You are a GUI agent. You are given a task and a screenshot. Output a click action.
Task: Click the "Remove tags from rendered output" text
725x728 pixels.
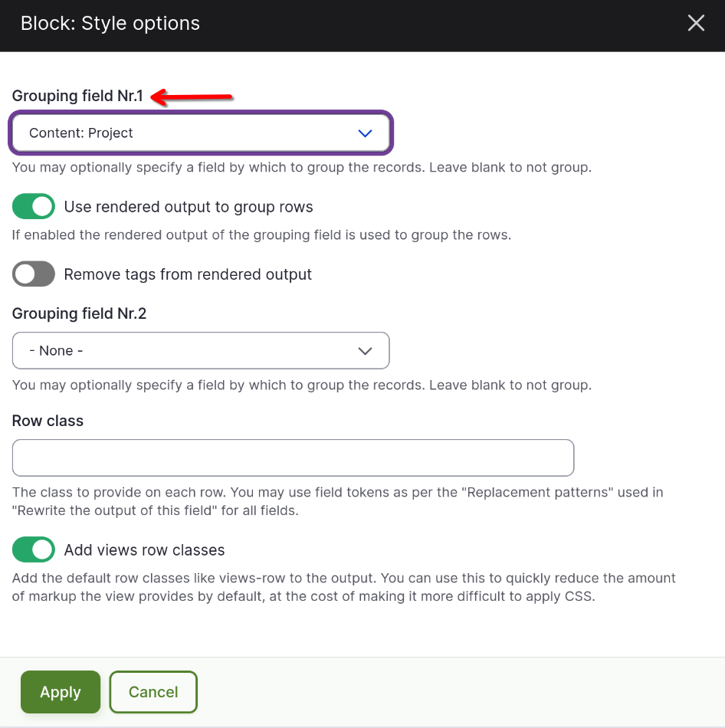tap(188, 274)
